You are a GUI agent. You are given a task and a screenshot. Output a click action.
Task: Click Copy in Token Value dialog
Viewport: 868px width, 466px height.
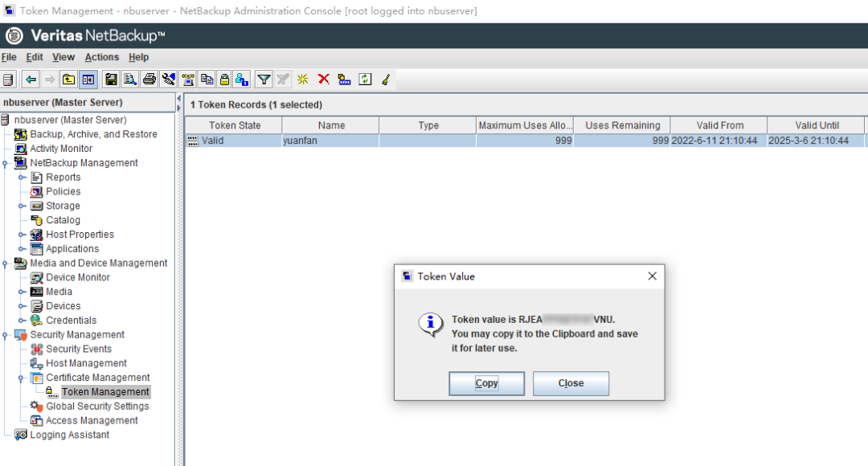click(x=486, y=383)
